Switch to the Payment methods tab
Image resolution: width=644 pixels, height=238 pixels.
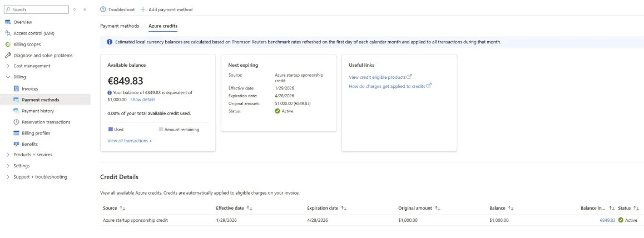(120, 26)
